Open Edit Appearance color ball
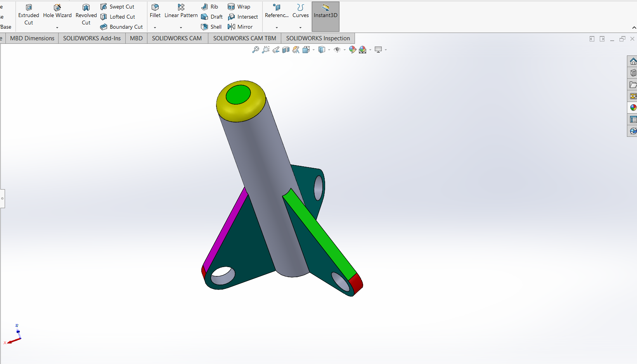Screen dimensions: 637x364 (x=353, y=50)
